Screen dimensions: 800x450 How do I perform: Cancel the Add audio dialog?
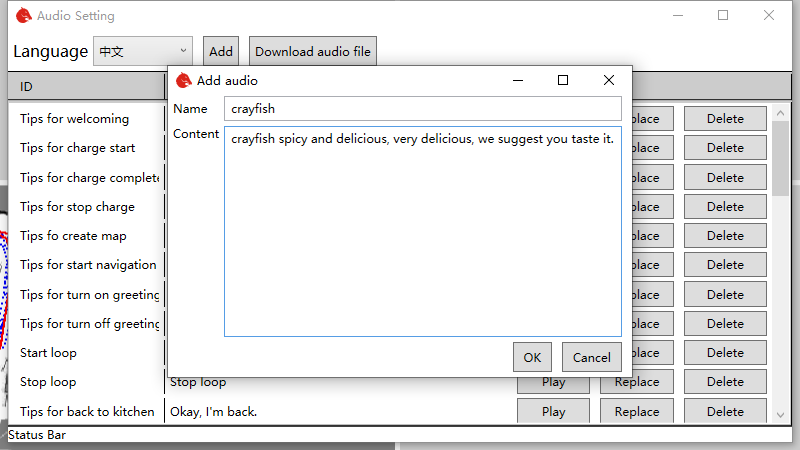(x=591, y=357)
